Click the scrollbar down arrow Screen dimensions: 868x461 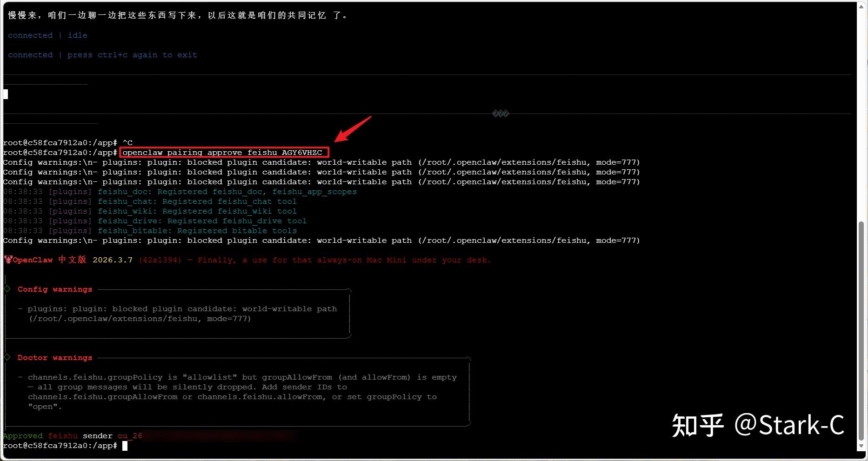click(861, 446)
